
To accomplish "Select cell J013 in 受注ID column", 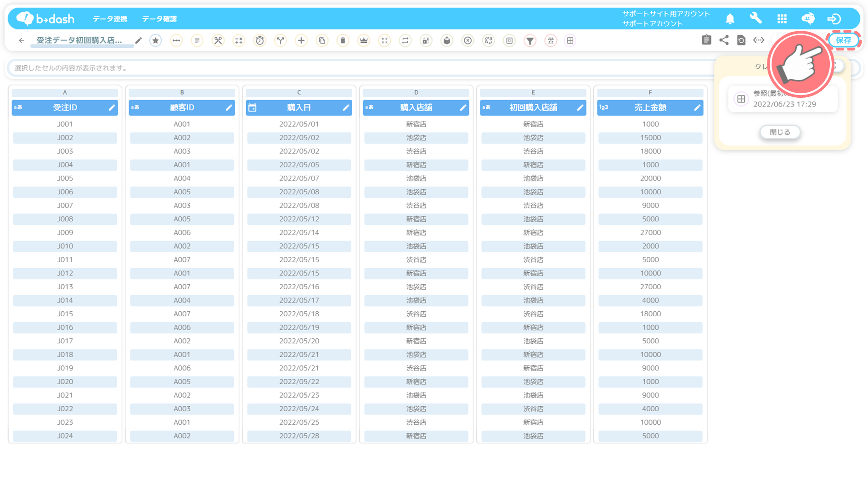I will click(x=65, y=286).
